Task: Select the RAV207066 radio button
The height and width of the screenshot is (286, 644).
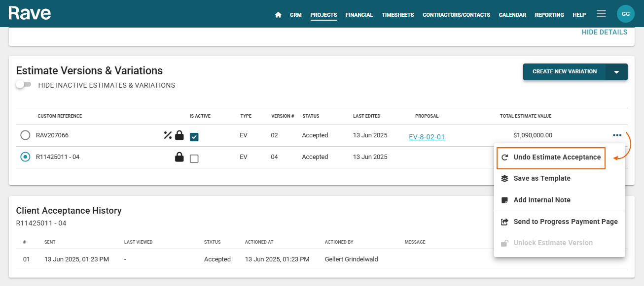Action: 25,135
